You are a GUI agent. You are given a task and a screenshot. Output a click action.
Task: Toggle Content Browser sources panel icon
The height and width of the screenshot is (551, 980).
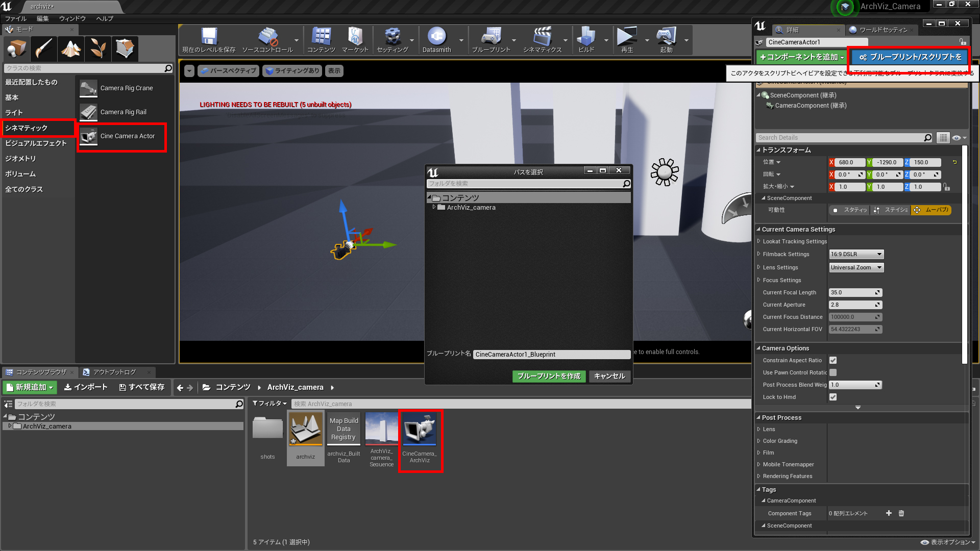click(x=8, y=404)
